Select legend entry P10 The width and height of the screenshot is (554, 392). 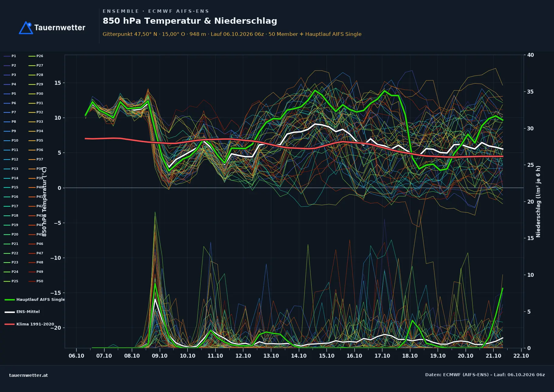point(11,140)
